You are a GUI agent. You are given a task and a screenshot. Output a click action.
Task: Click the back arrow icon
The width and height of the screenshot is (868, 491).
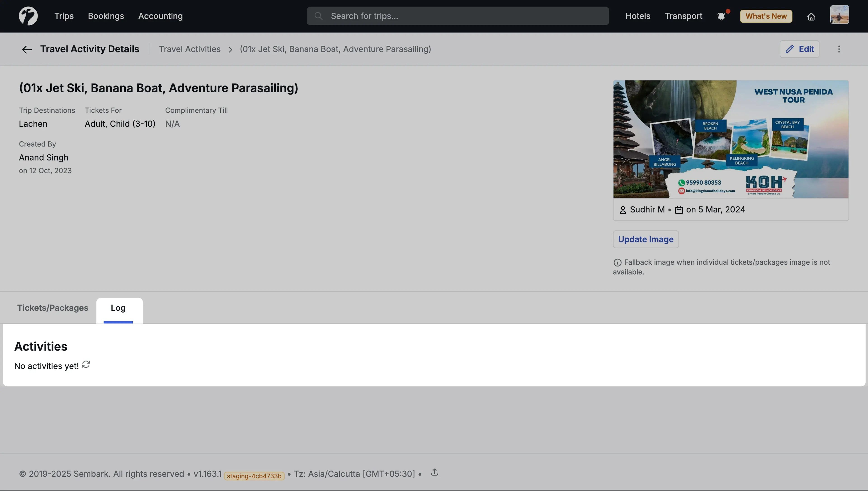[27, 50]
